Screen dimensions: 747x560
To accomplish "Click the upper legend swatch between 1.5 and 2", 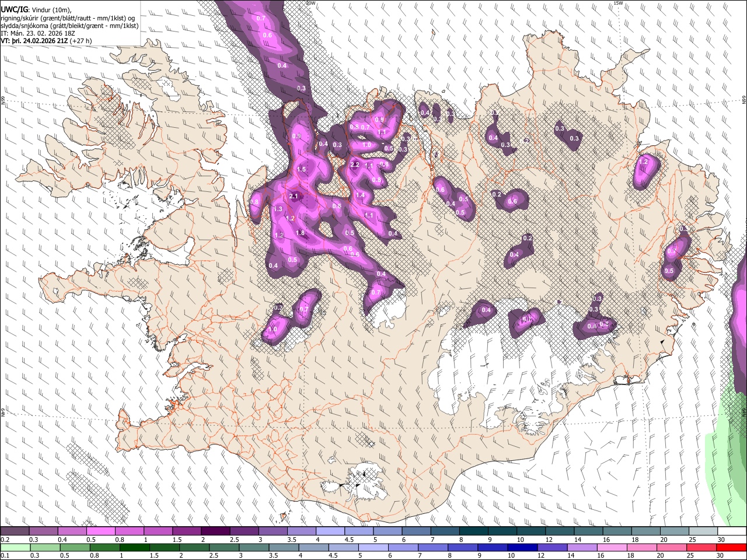I will [187, 531].
